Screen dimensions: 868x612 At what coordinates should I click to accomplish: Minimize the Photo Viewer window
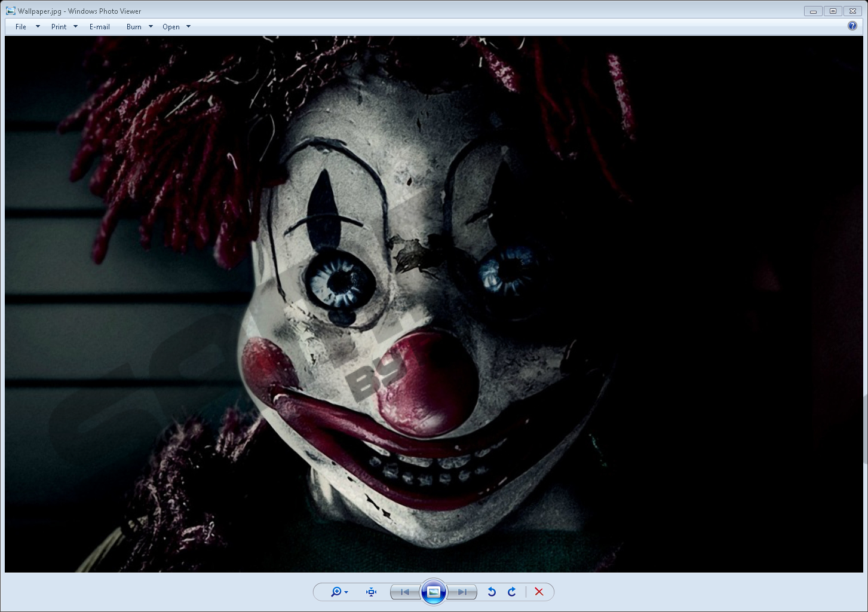[x=813, y=11]
